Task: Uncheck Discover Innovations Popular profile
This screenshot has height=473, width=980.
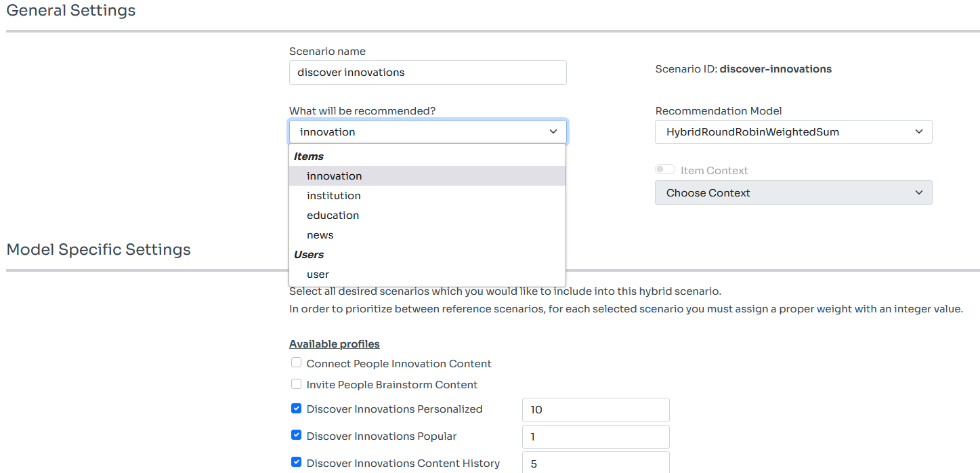Action: coord(296,436)
